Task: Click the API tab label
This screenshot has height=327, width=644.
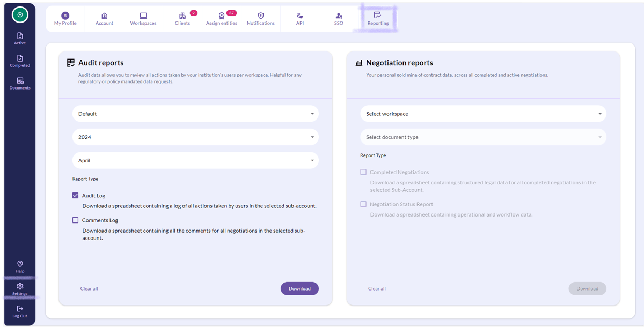Action: click(300, 23)
